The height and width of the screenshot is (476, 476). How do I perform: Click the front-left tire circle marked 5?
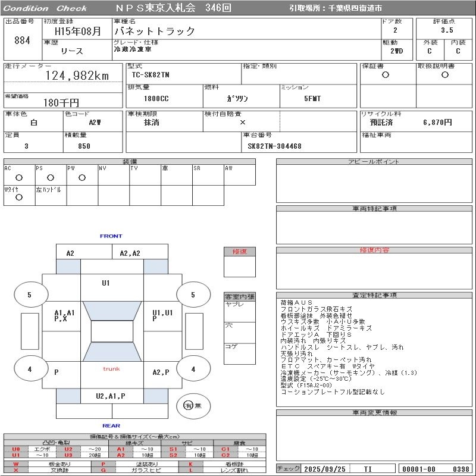30,295
